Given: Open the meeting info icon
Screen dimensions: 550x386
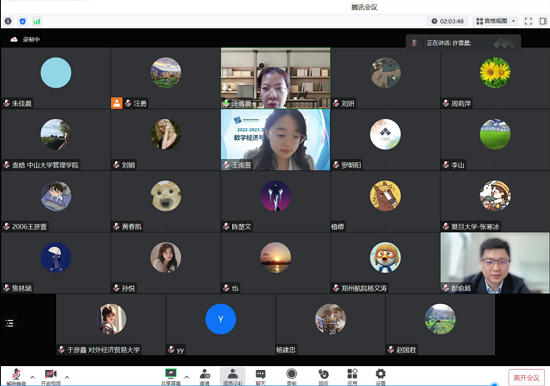Looking at the screenshot, I should tap(8, 21).
